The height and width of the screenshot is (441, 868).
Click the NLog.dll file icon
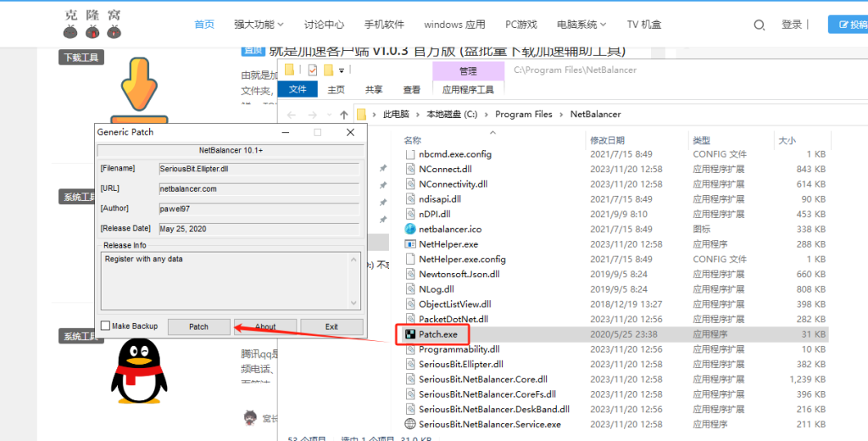410,288
